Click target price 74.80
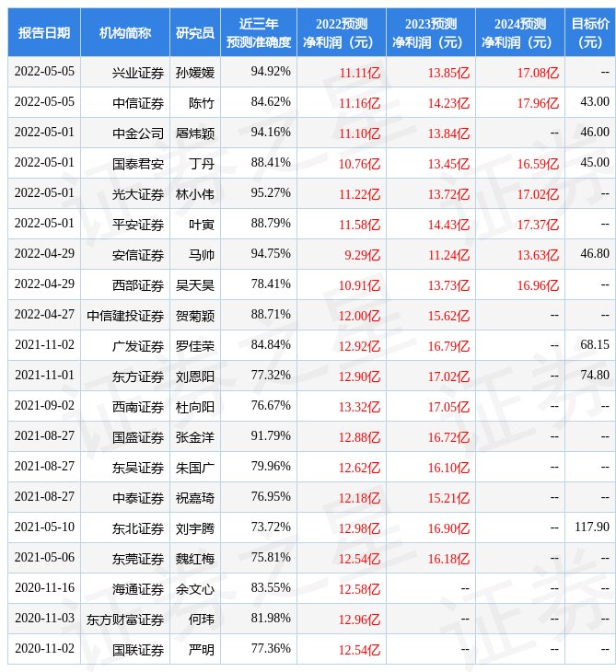 595,375
